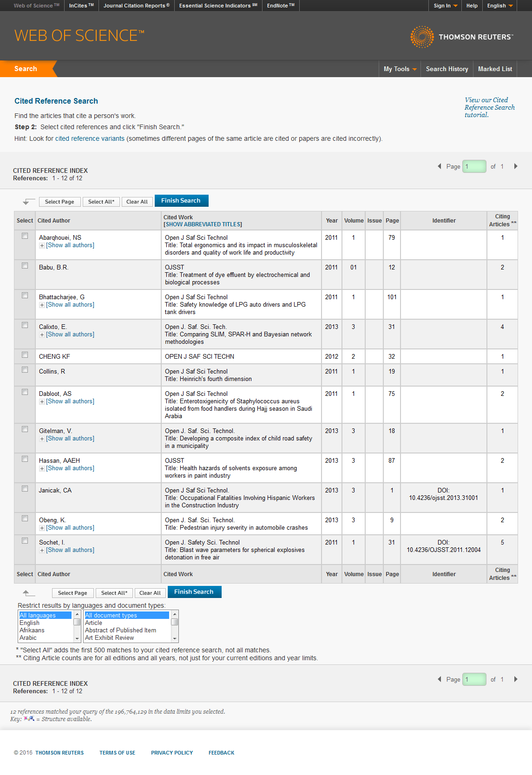Open Journal Citation Reports tab

[137, 6]
